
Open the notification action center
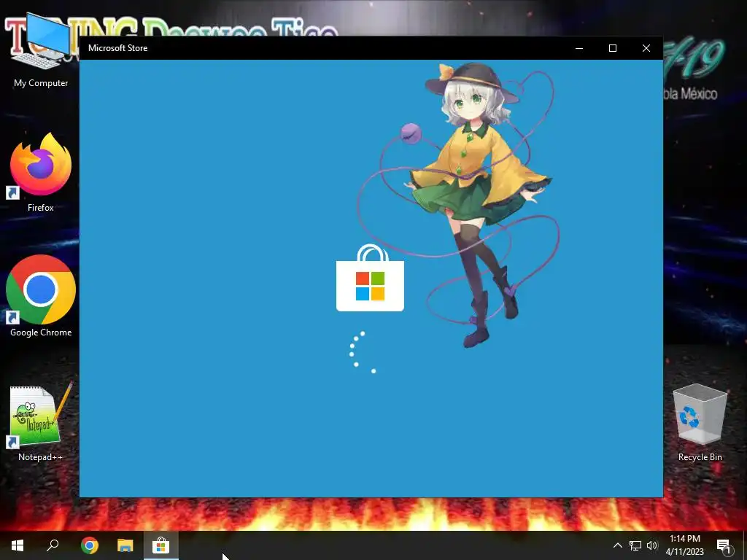(724, 545)
